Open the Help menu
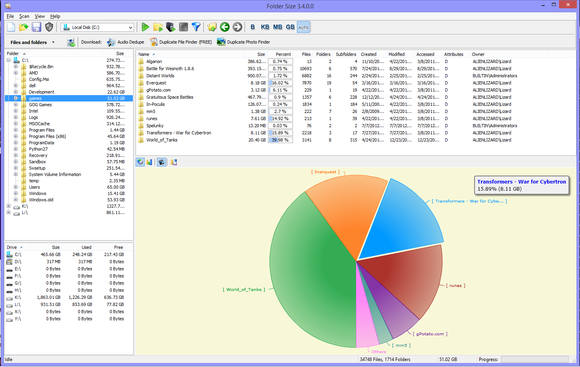 coord(55,16)
